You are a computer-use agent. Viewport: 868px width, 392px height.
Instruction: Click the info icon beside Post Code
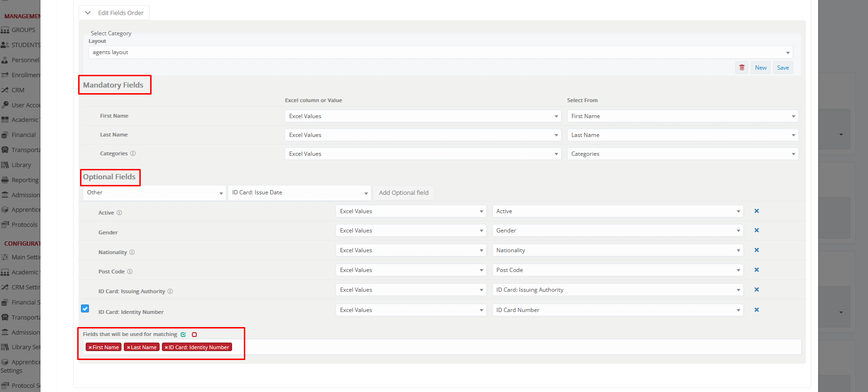[x=130, y=272]
